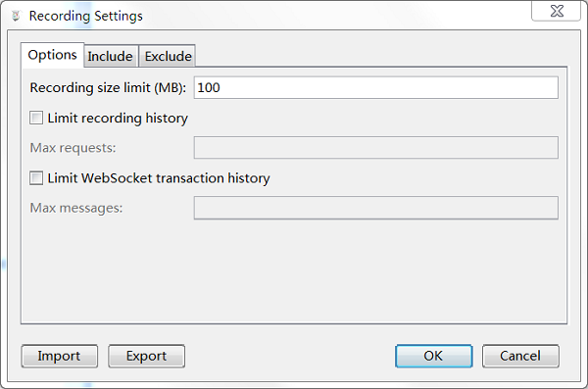Enable Limit WebSocket transaction history checkbox
Image resolution: width=588 pixels, height=389 pixels.
tap(36, 177)
